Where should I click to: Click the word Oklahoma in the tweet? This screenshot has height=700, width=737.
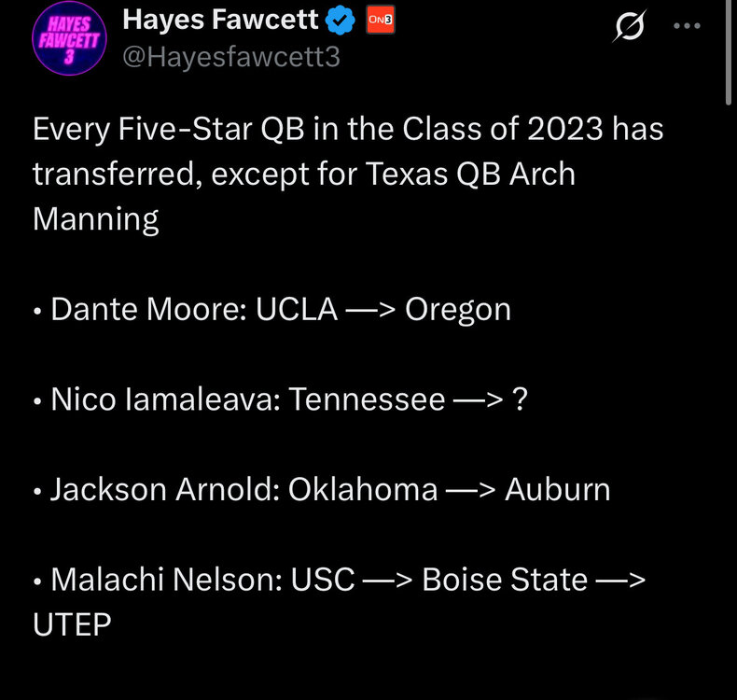click(x=363, y=489)
